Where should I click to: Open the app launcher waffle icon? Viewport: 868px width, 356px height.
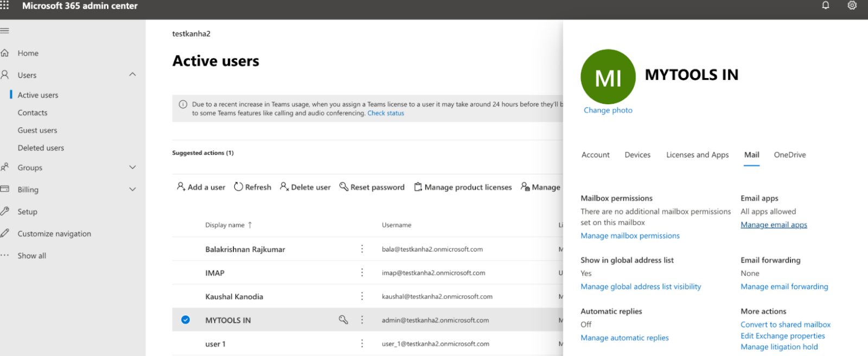click(4, 5)
